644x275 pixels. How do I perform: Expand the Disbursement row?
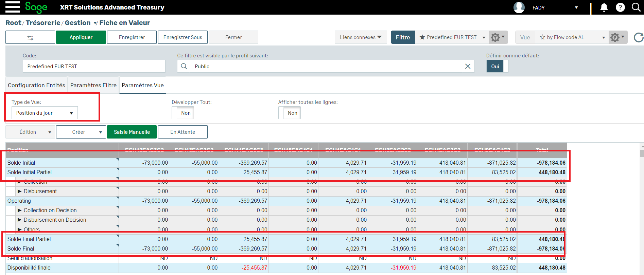(19, 191)
